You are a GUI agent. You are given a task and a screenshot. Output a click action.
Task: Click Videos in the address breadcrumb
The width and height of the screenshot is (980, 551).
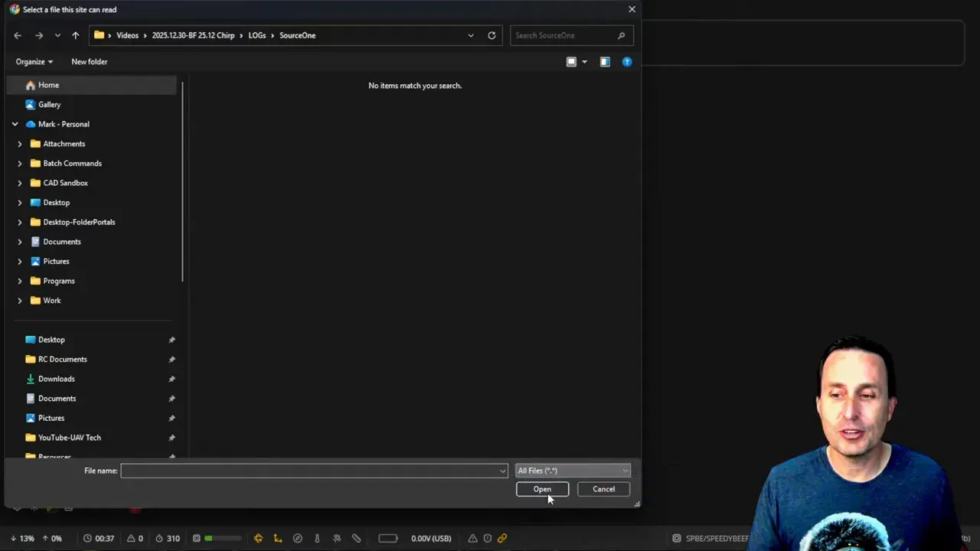tap(127, 35)
